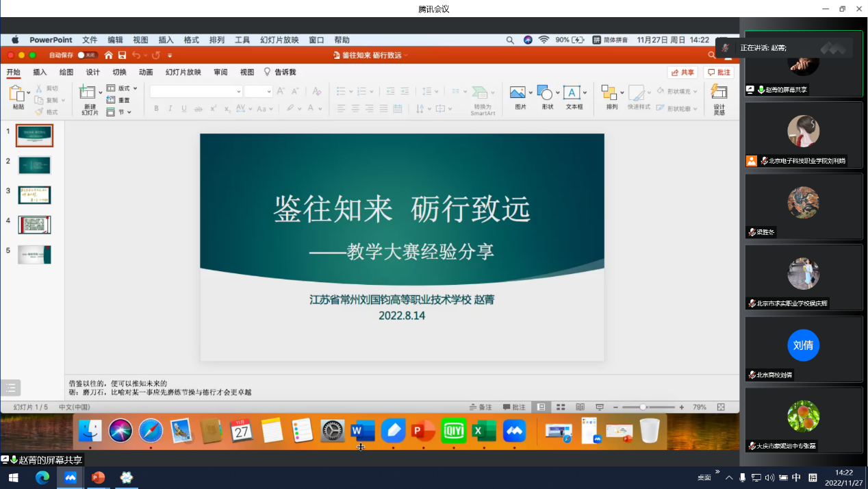Insert a 文本框 text box
This screenshot has width=868, height=489.
click(572, 93)
